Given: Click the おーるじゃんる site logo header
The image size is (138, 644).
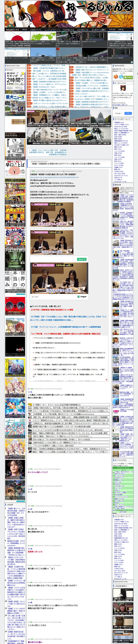Looking at the screenshot, I should click(69, 14).
